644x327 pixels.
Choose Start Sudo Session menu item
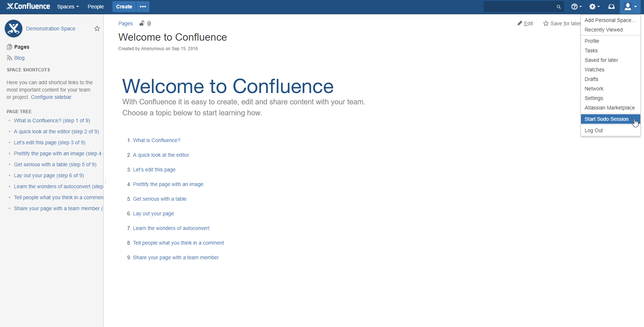pos(611,119)
